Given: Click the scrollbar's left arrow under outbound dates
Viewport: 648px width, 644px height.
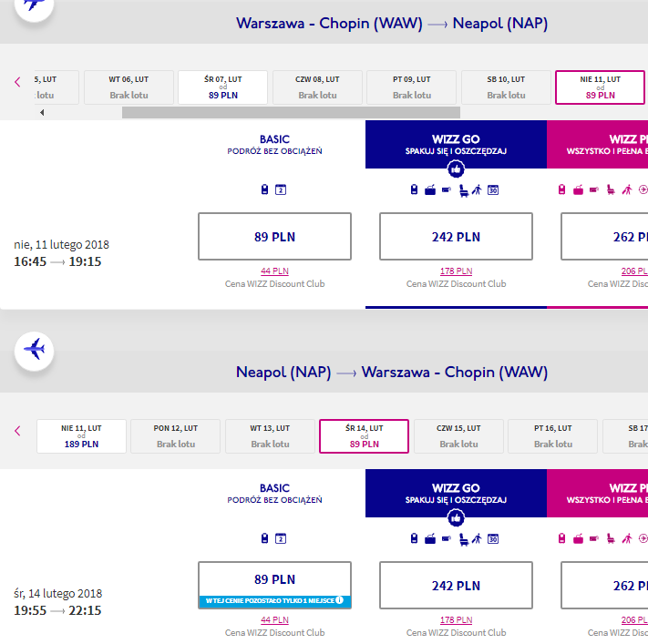Looking at the screenshot, I should pyautogui.click(x=42, y=112).
